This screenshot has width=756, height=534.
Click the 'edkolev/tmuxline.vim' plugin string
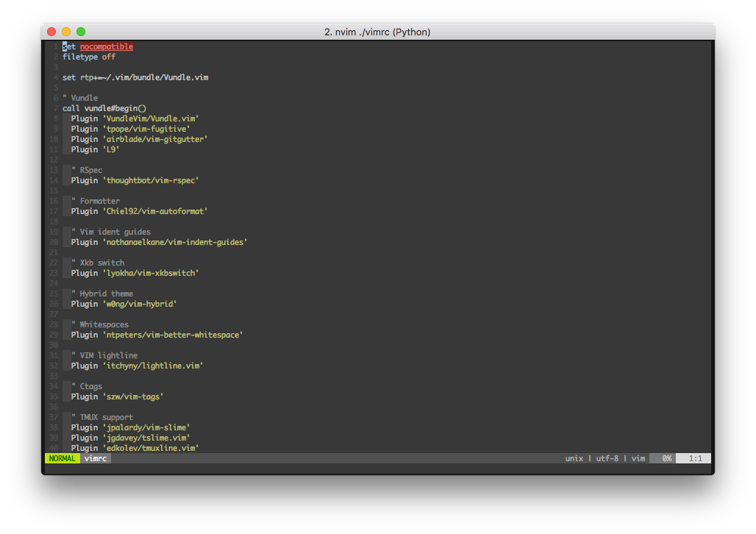point(151,448)
